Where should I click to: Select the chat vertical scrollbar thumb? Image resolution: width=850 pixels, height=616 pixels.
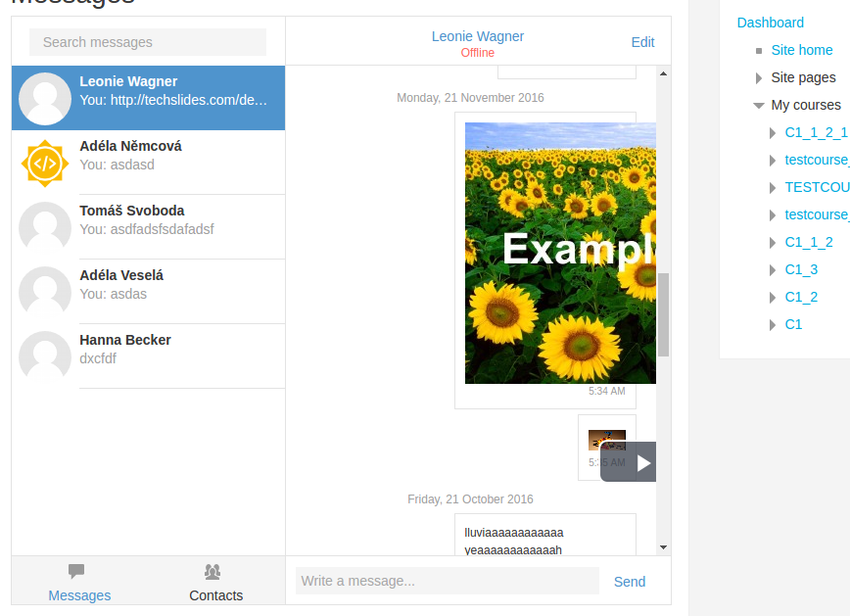(664, 314)
